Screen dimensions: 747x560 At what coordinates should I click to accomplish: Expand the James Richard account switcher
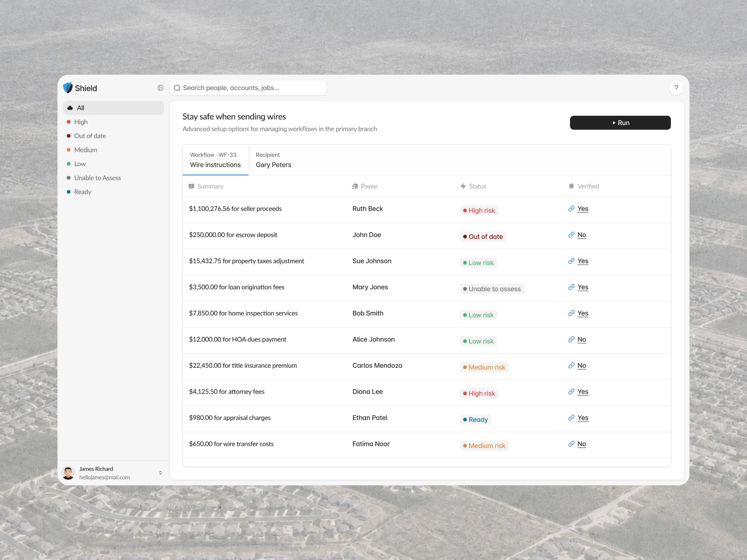point(161,473)
